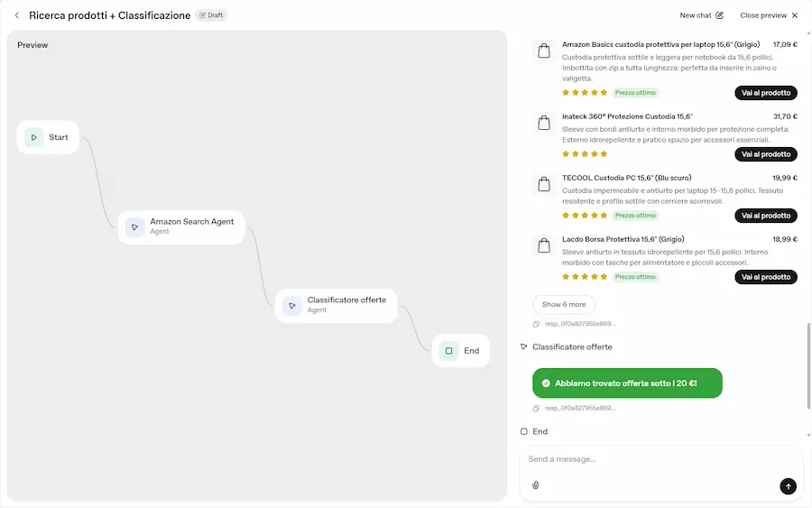Image resolution: width=812 pixels, height=508 pixels.
Task: Click Vai al prodotto for Lacdo Borsa Protettiva
Action: tap(765, 277)
